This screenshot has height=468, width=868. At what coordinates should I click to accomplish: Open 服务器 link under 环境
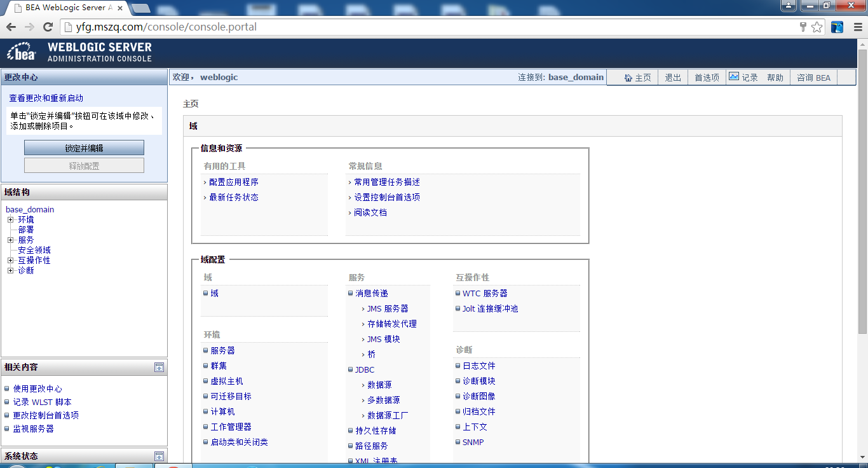click(x=223, y=350)
